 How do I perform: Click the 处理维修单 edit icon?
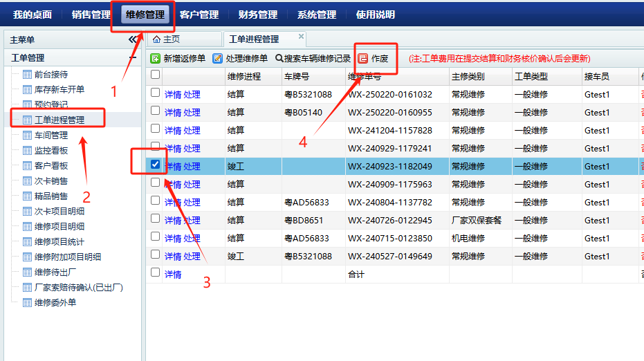(x=218, y=59)
